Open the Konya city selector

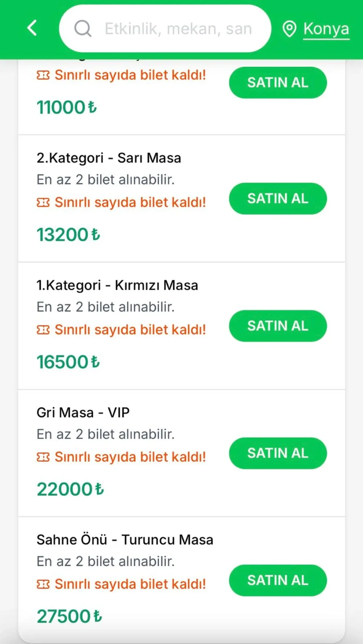coord(326,29)
